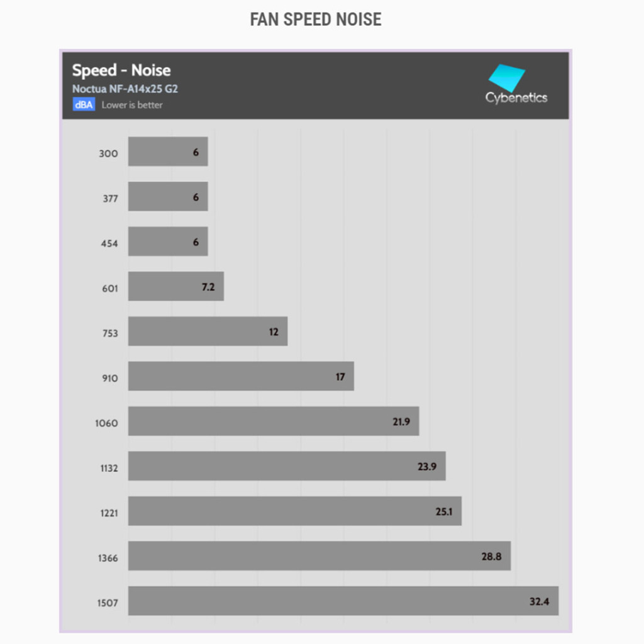Select the 910 RPM bar showing 17
The height and width of the screenshot is (644, 644).
point(241,376)
